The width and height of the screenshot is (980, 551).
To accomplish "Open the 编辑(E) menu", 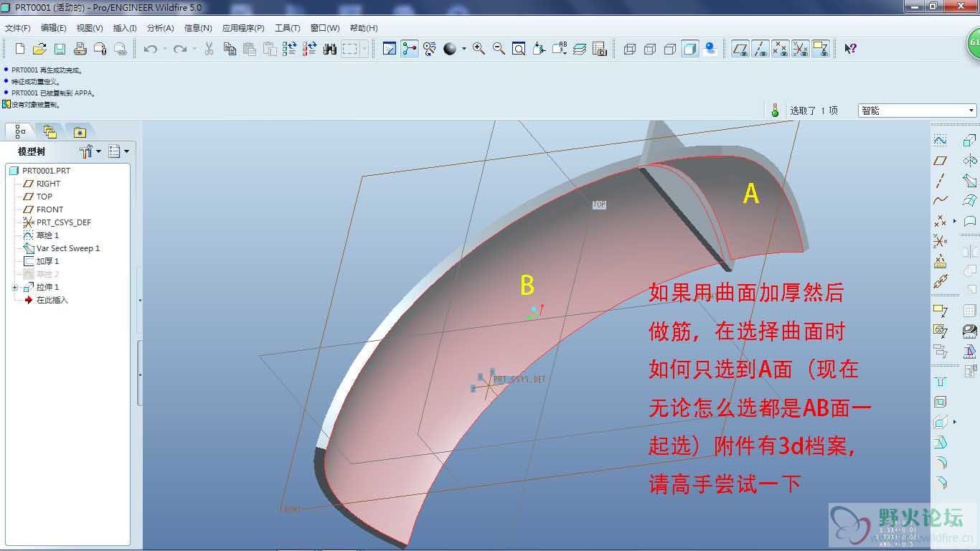I will [54, 28].
